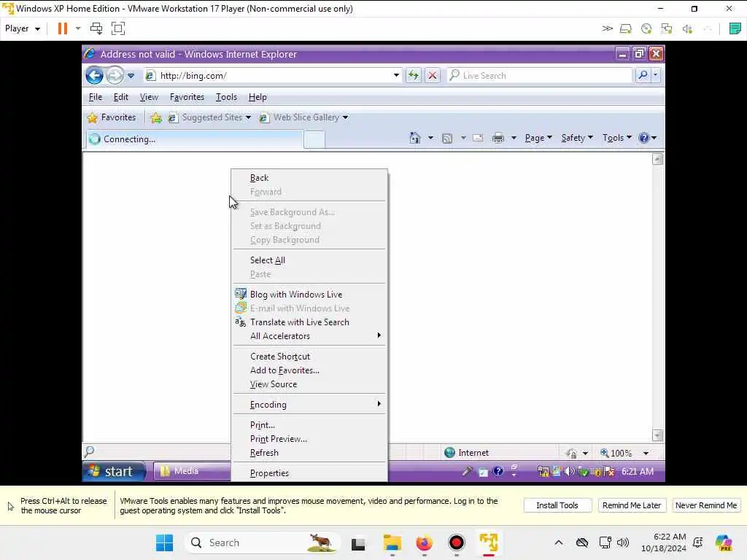
Task: Click the Never Remind Me button
Action: coord(706,505)
